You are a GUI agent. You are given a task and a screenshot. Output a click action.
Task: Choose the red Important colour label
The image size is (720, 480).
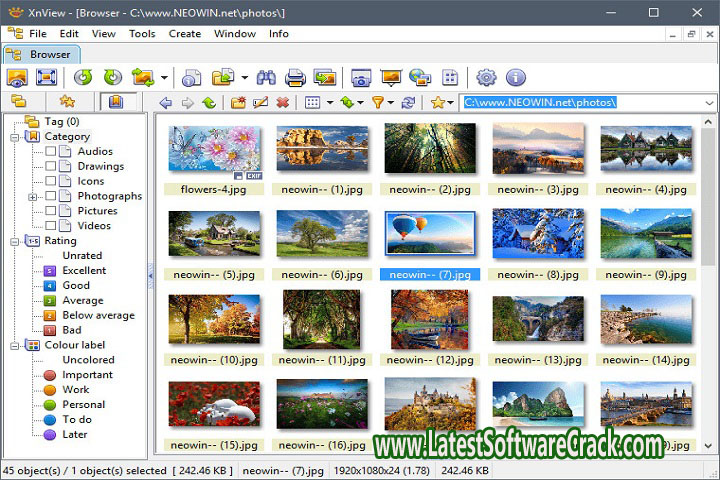[x=87, y=375]
